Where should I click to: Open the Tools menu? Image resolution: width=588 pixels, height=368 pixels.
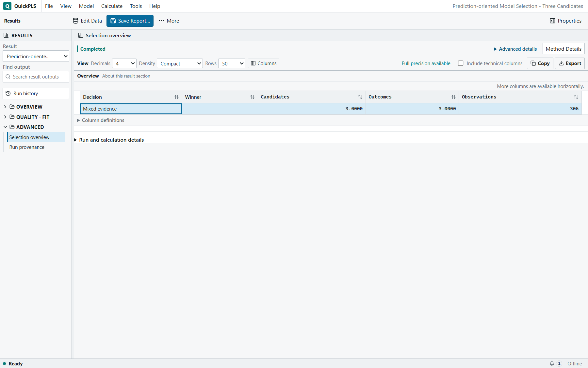pos(136,6)
